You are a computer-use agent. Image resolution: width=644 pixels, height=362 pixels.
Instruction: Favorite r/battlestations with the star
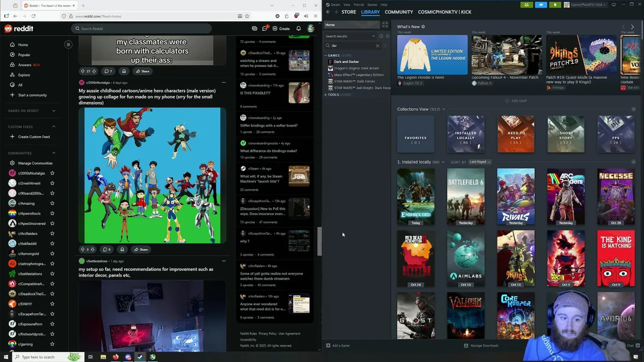point(52,274)
